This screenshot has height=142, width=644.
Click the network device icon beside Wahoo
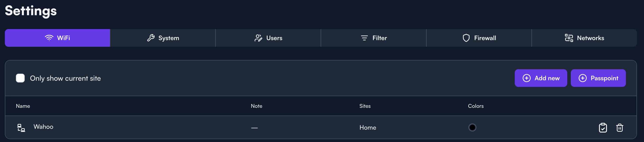(21, 128)
